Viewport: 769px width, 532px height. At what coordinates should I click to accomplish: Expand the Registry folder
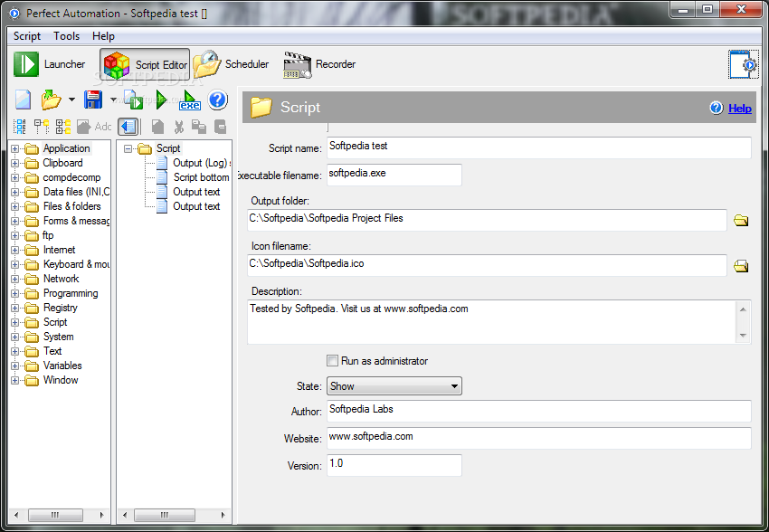(15, 308)
